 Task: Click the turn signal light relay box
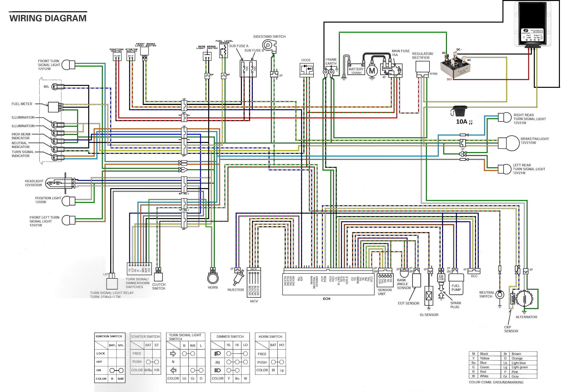pos(112,284)
